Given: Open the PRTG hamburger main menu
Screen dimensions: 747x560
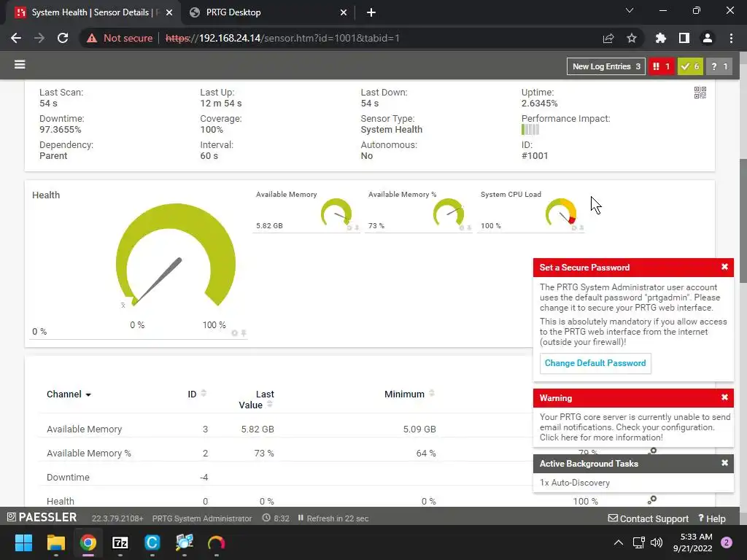Looking at the screenshot, I should coord(20,65).
